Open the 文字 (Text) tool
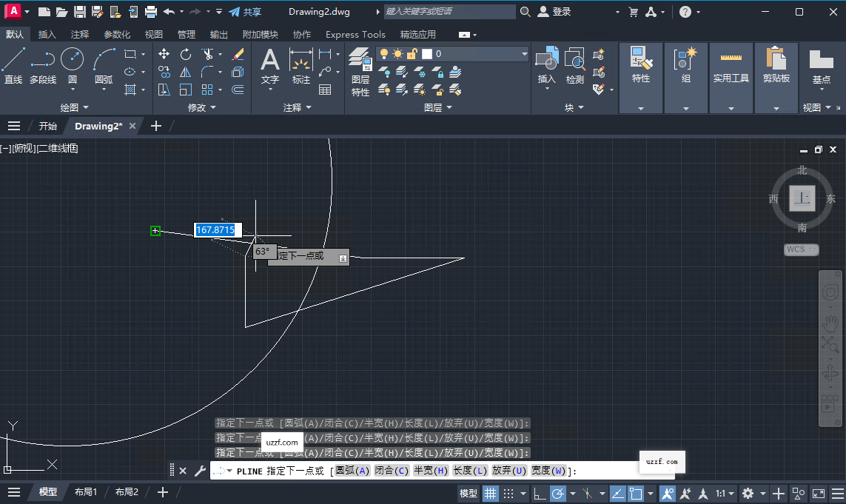846x504 pixels. [270, 67]
